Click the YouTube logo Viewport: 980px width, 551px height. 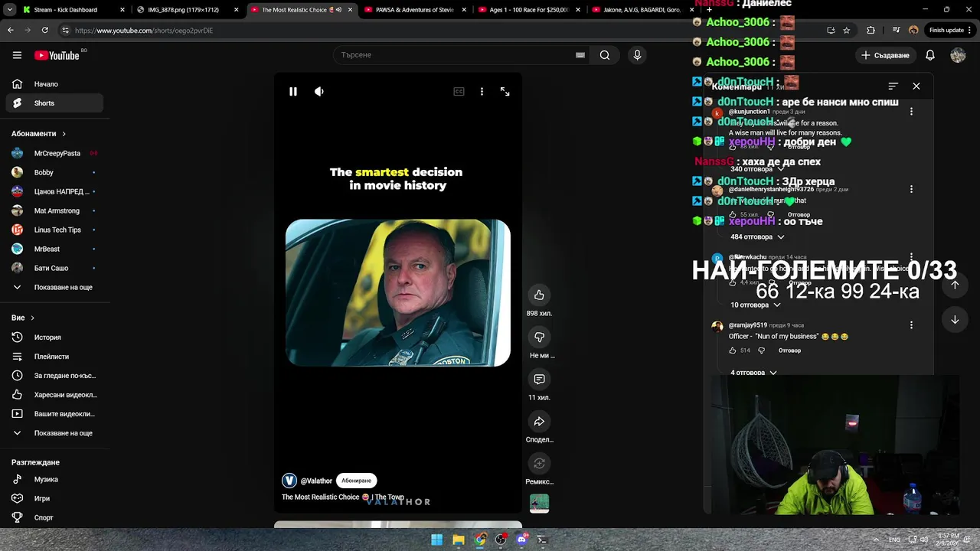(x=57, y=55)
